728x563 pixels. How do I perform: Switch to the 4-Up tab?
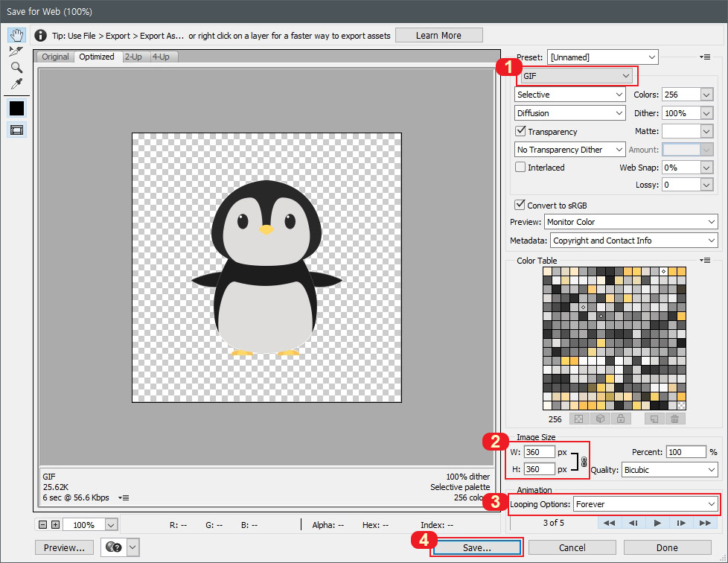click(x=161, y=57)
